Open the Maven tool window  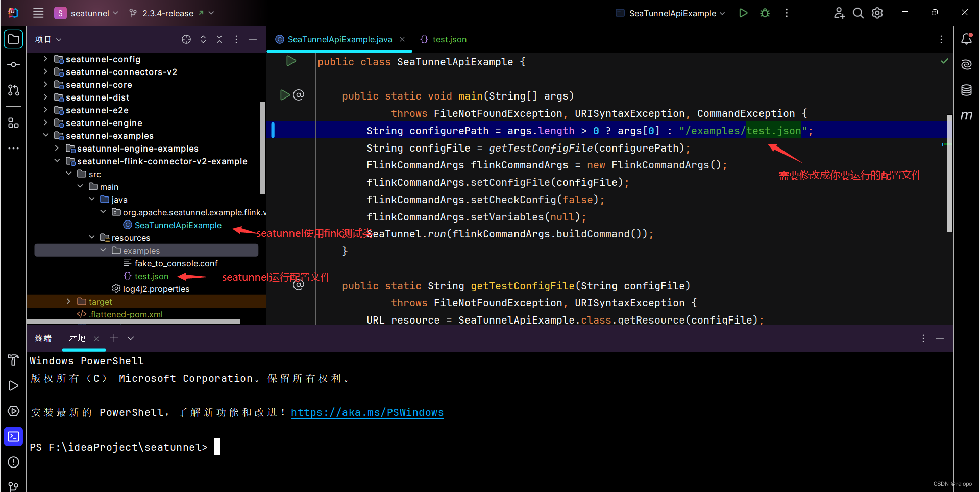coord(966,116)
